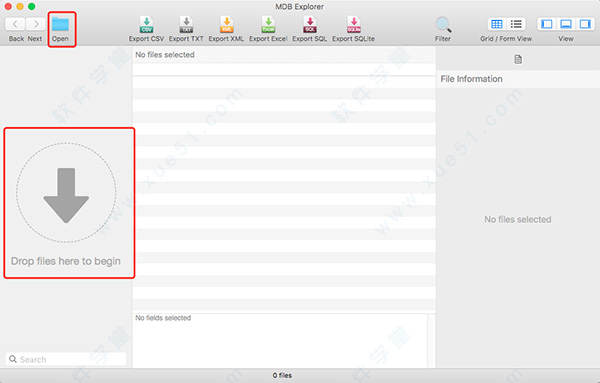
Task: Open the Filter magnifier tool
Action: pyautogui.click(x=443, y=24)
